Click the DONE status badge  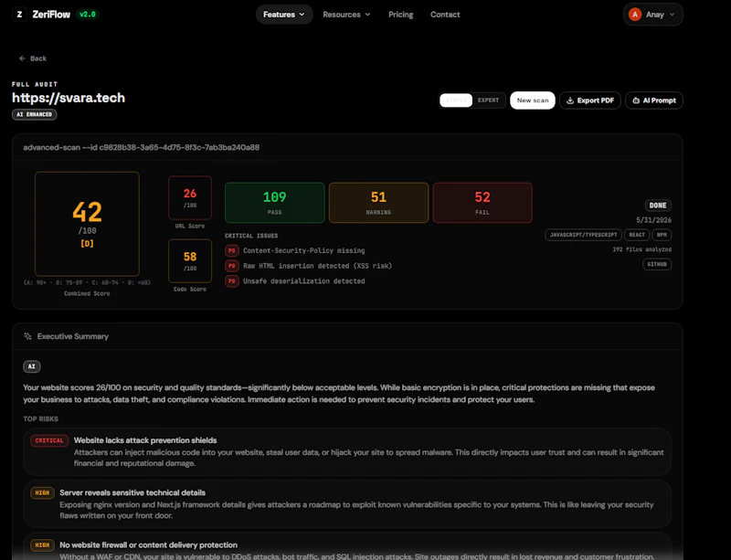click(x=658, y=206)
